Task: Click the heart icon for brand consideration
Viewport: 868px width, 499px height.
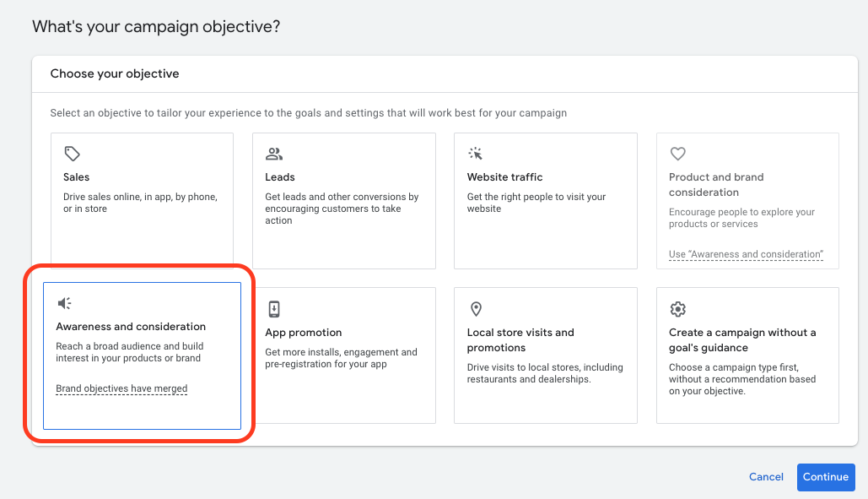Action: click(677, 154)
